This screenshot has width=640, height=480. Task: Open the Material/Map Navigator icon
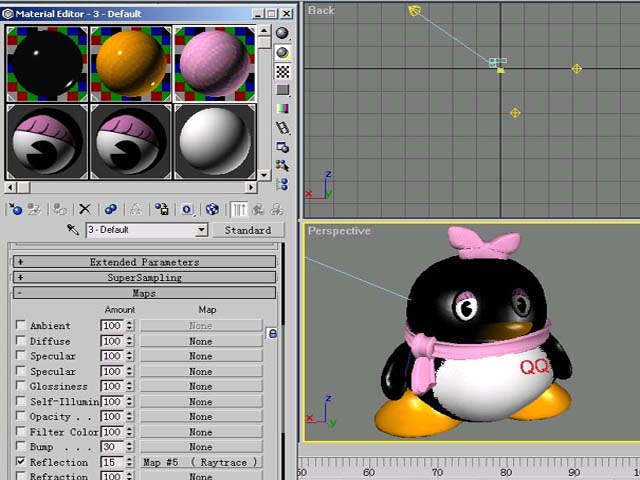pyautogui.click(x=282, y=184)
